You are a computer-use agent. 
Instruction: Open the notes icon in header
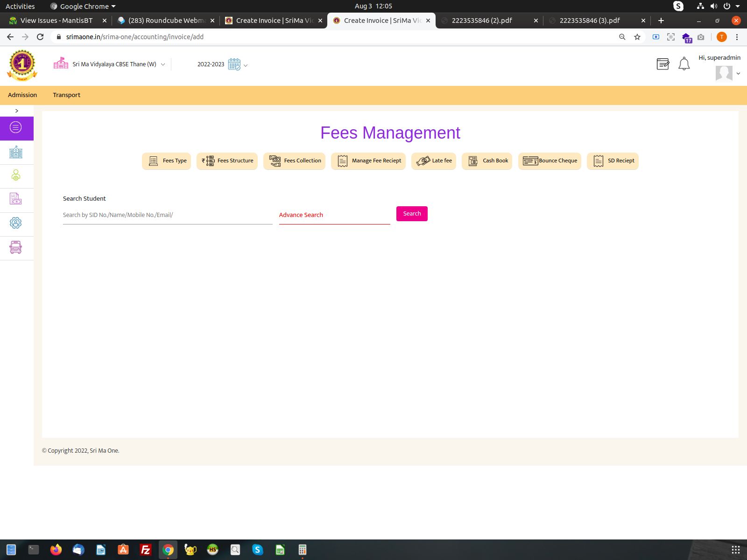pyautogui.click(x=663, y=64)
